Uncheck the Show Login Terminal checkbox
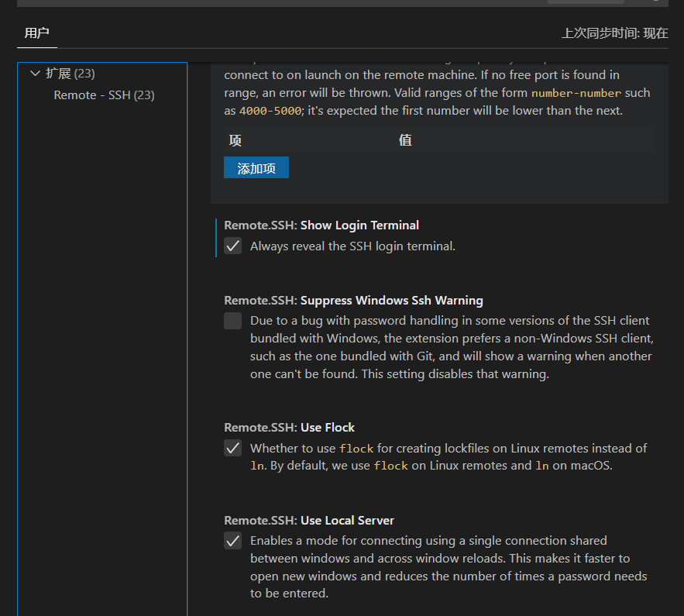684x616 pixels. 233,246
